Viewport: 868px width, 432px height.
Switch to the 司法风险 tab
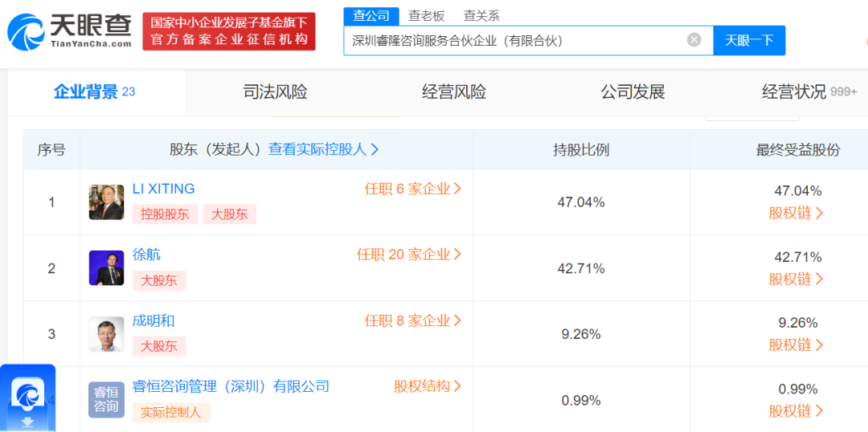[275, 92]
